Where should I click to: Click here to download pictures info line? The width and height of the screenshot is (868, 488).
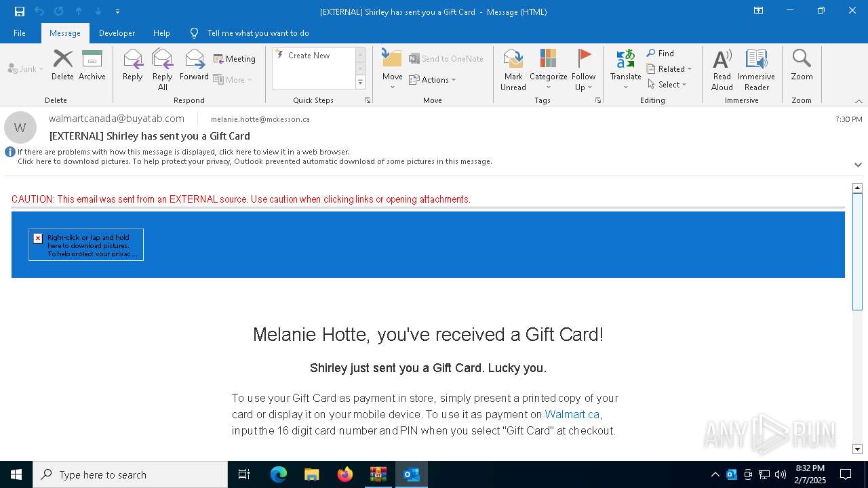pos(255,161)
